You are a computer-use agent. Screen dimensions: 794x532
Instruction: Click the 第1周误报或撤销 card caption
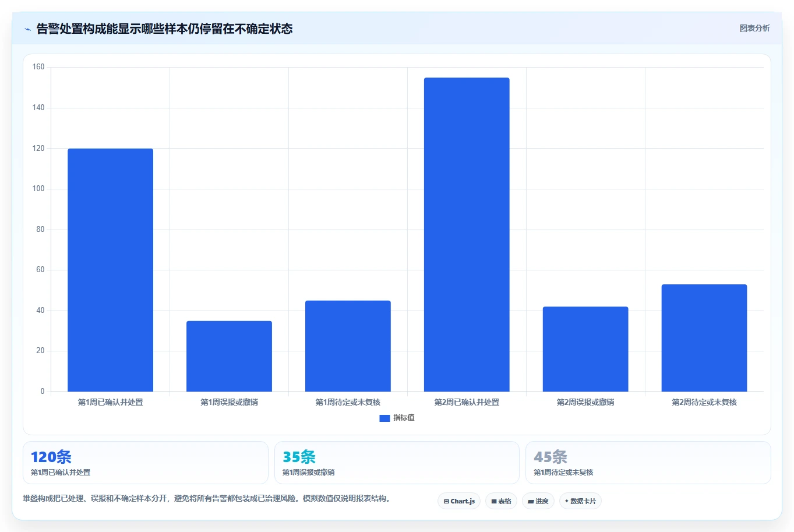tap(309, 473)
